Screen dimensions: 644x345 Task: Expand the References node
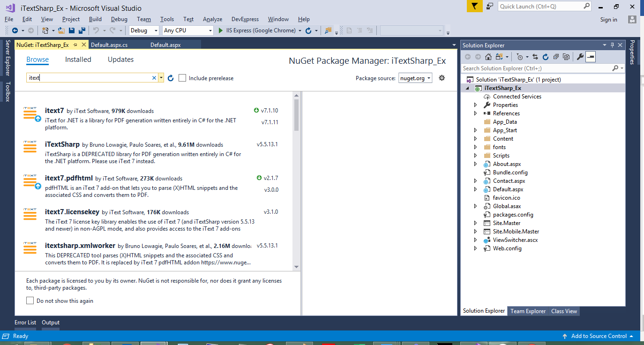pyautogui.click(x=475, y=113)
